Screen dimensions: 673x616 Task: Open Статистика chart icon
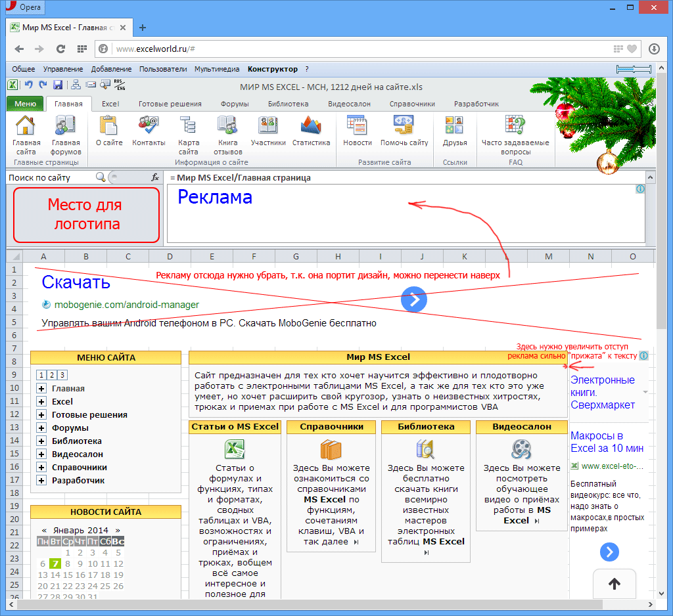click(x=311, y=125)
